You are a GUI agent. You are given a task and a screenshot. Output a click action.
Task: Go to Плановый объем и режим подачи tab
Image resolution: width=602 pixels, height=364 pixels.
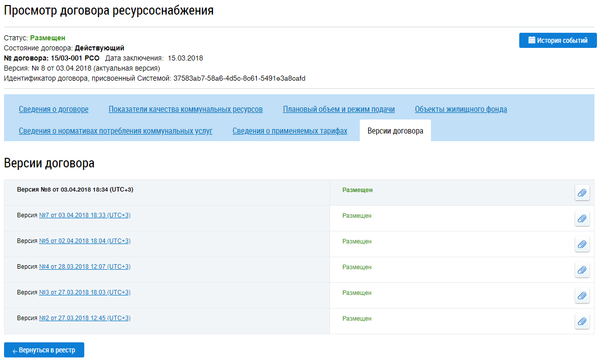[x=339, y=109]
